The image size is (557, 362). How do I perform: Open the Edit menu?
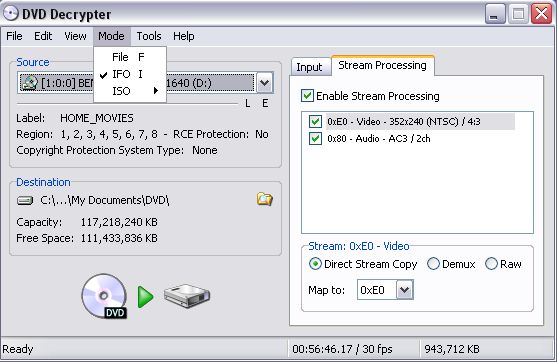[43, 36]
